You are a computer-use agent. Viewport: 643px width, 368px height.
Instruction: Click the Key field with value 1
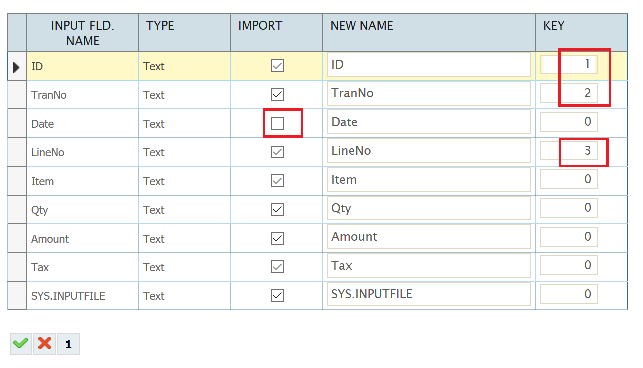tap(569, 64)
